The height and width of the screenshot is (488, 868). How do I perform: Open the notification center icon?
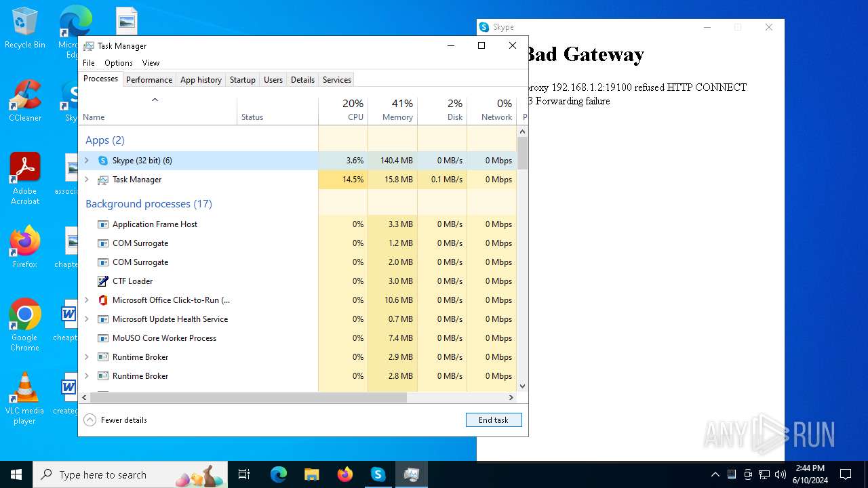point(846,474)
